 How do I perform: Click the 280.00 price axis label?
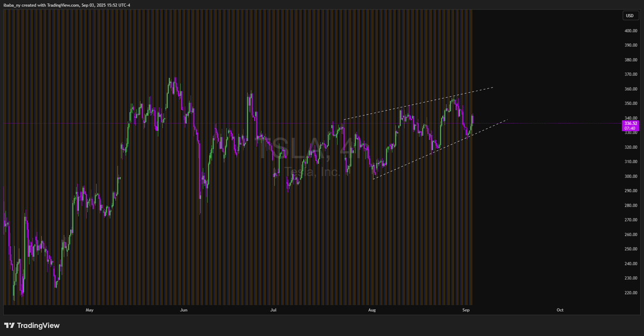click(630, 205)
